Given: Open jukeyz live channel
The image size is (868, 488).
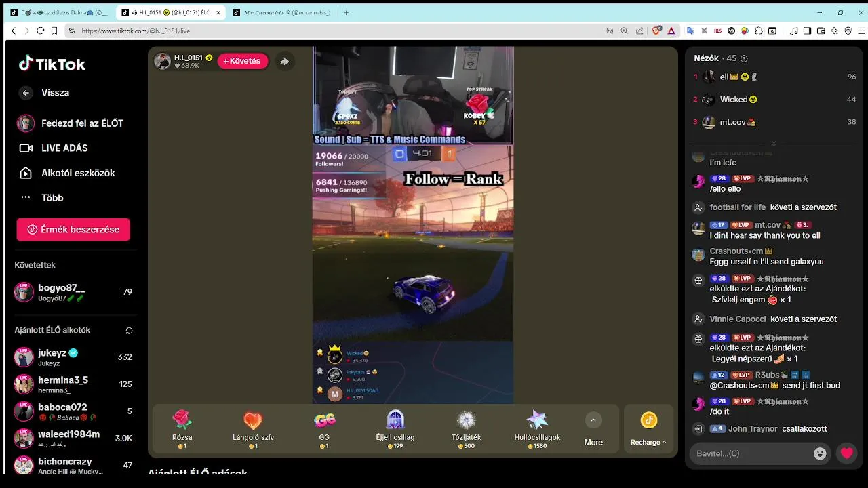Looking at the screenshot, I should click(x=73, y=357).
